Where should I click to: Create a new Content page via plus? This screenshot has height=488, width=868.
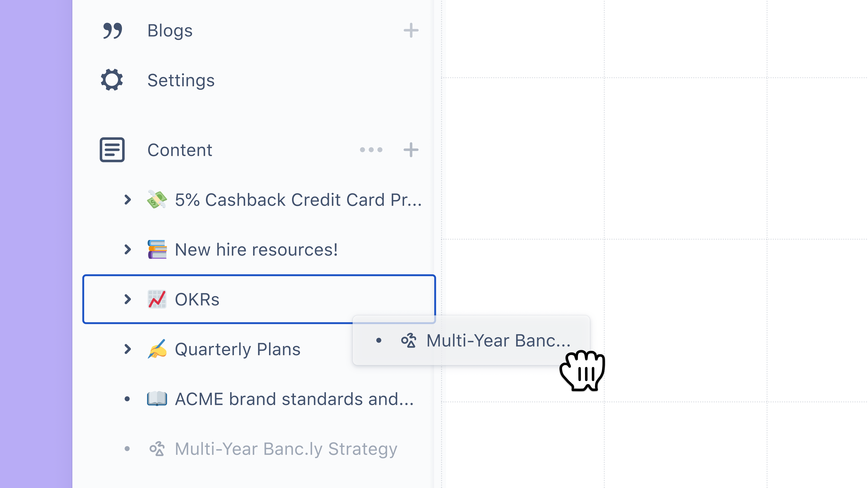point(411,150)
